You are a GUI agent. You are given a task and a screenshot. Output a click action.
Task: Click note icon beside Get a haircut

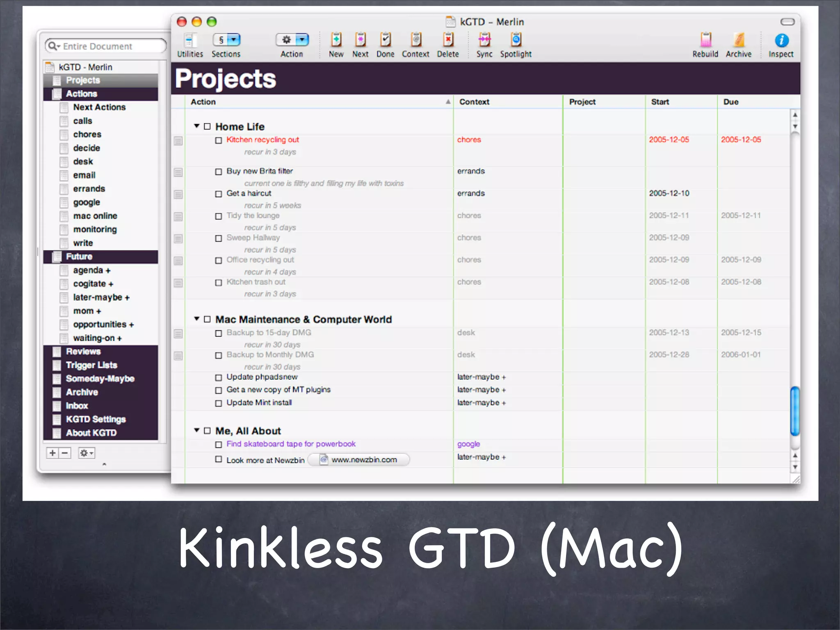178,194
